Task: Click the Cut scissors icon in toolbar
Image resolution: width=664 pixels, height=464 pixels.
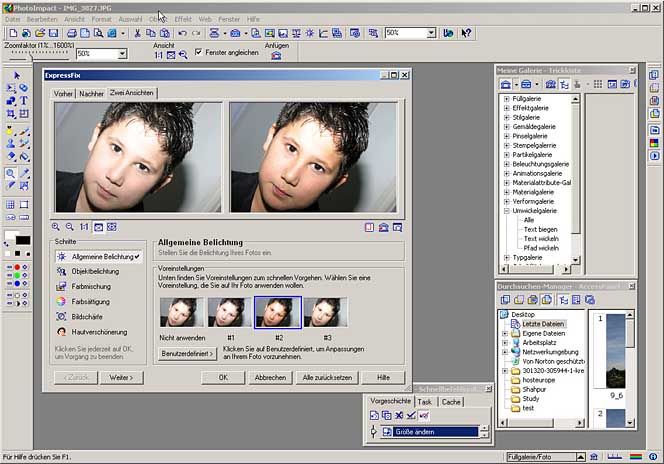Action: point(136,33)
